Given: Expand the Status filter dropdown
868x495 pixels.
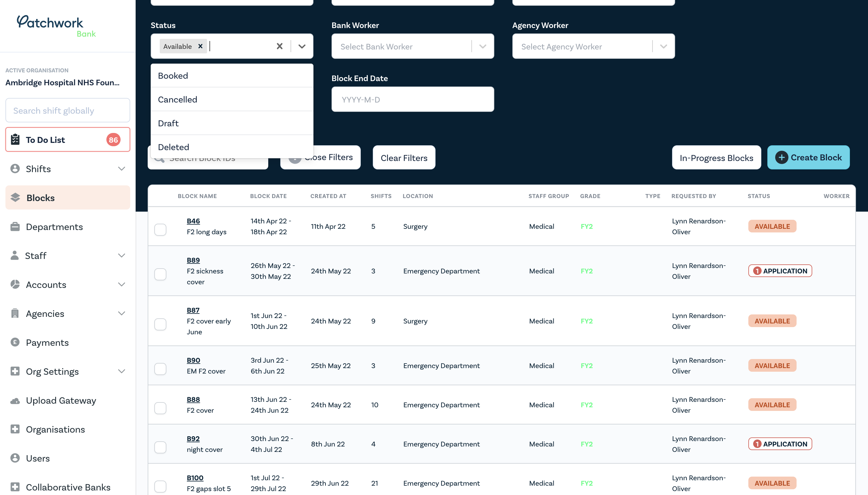Looking at the screenshot, I should pyautogui.click(x=302, y=46).
